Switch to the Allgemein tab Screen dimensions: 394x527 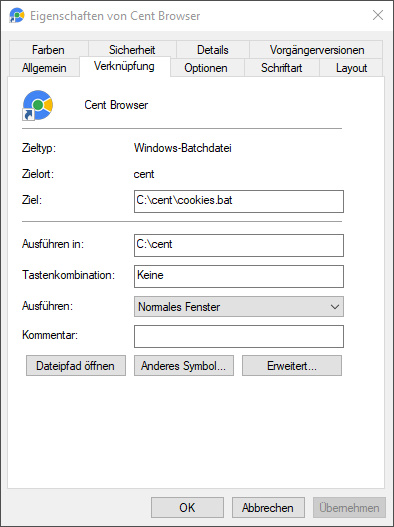[44, 68]
